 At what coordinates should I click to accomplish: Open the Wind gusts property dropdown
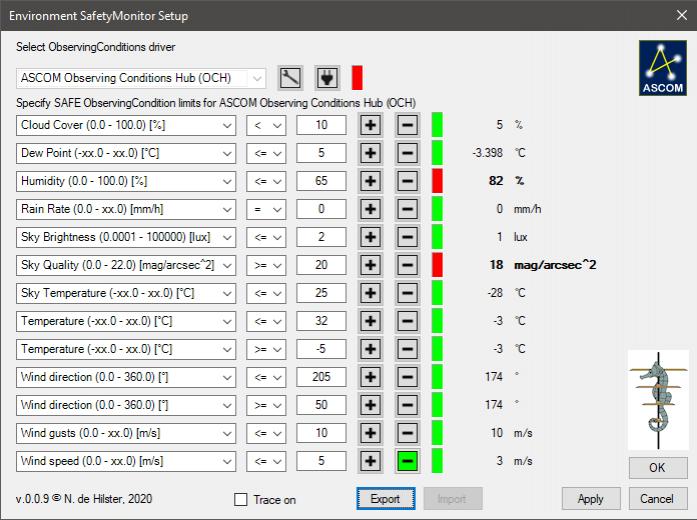pos(127,433)
